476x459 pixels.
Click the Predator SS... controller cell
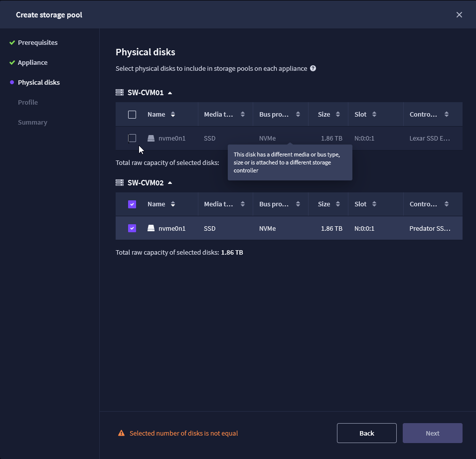[x=430, y=228]
